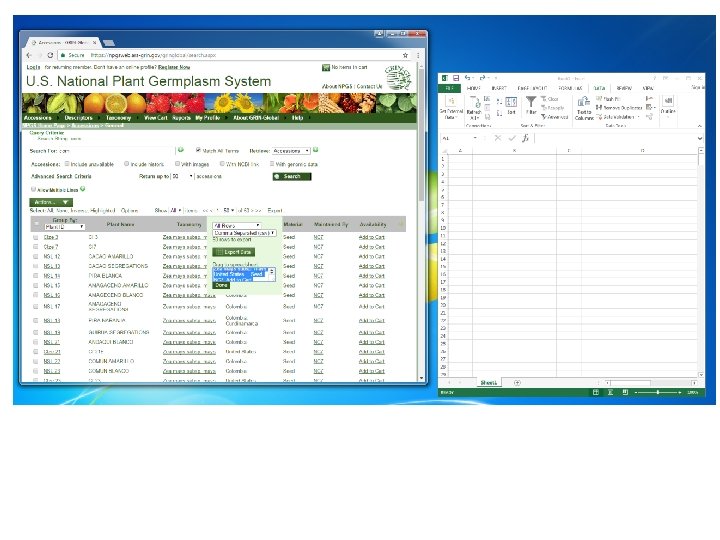Click Undo in Excel quick access toolbar

coord(467,78)
